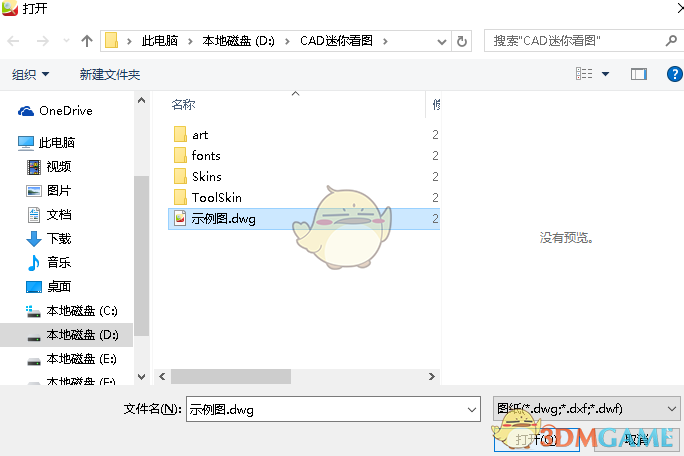This screenshot has height=456, width=684.
Task: Select the 示例图.dwg file
Action: (x=223, y=218)
